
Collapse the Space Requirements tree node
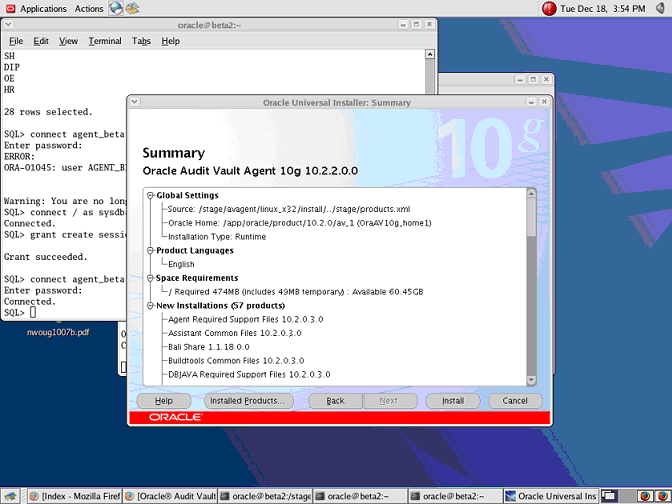point(150,278)
